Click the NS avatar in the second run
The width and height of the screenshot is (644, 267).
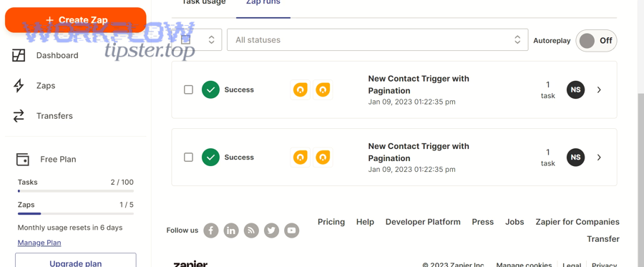(x=576, y=157)
